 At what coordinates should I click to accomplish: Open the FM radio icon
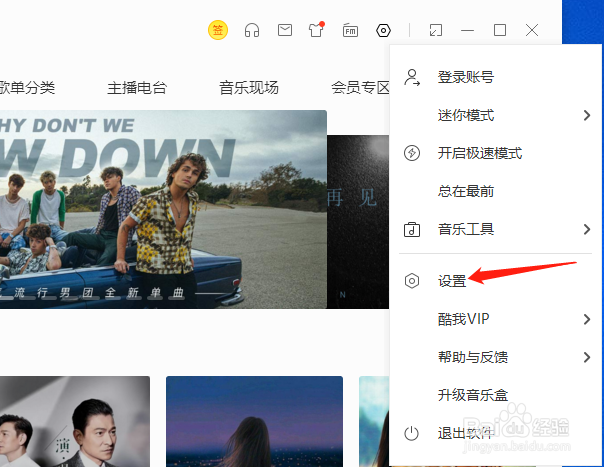(350, 30)
